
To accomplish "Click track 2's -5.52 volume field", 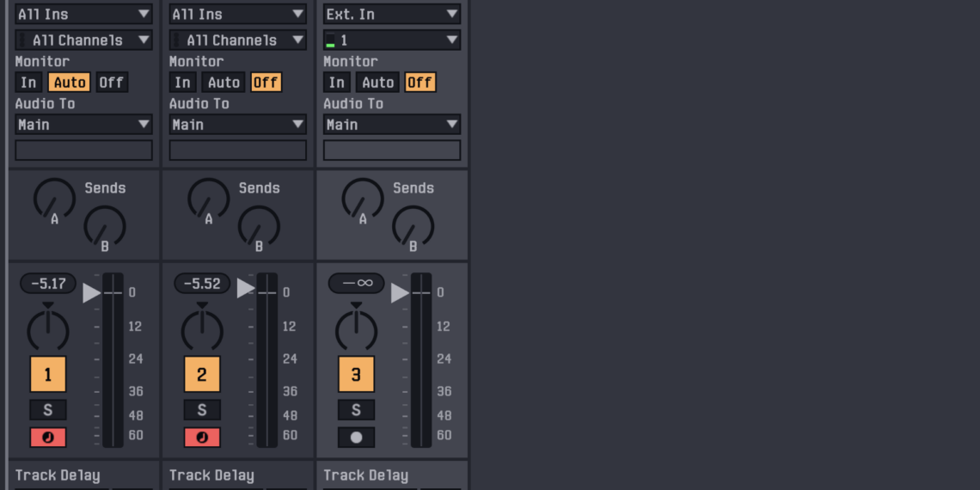I will click(202, 284).
